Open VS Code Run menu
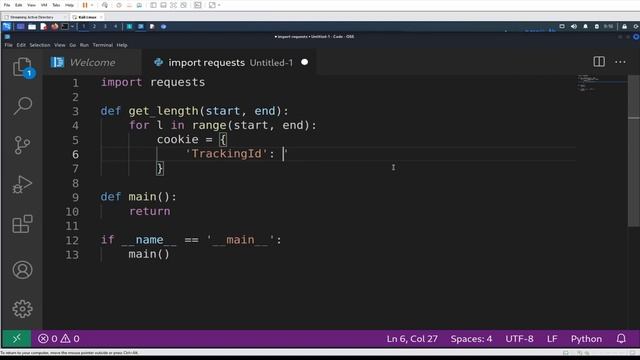 [x=84, y=45]
